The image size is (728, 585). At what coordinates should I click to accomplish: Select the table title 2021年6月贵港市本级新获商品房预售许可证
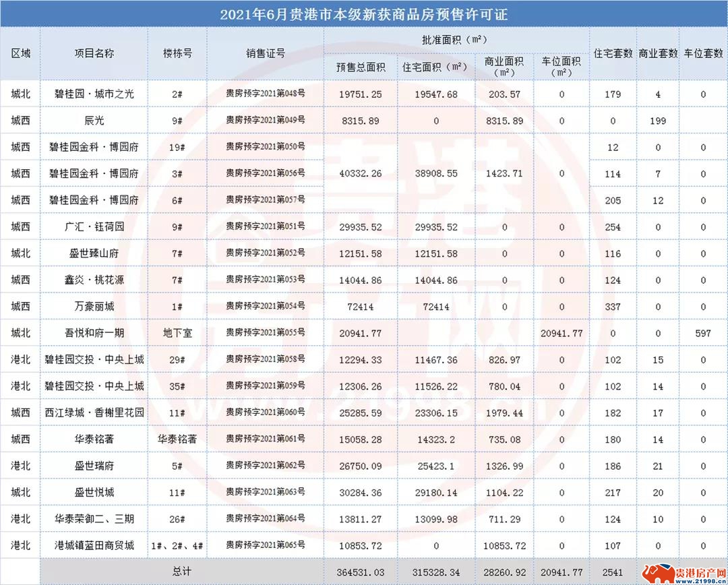tap(364, 14)
